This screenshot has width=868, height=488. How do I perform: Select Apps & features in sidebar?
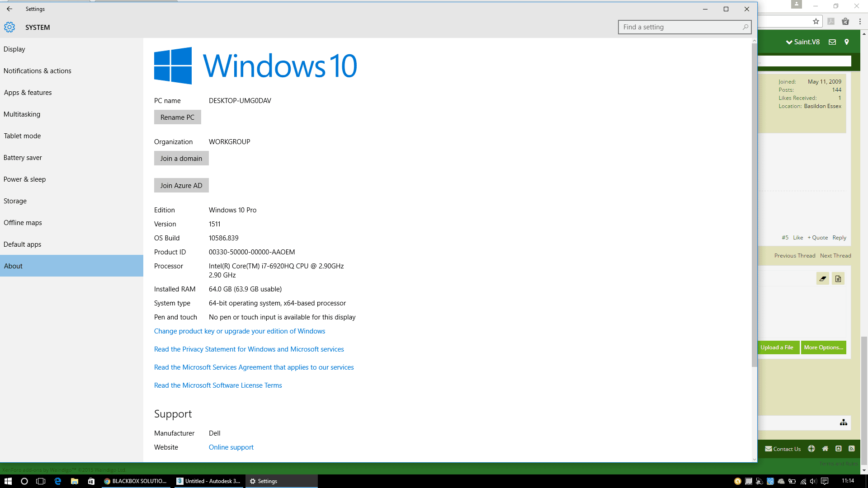coord(71,93)
